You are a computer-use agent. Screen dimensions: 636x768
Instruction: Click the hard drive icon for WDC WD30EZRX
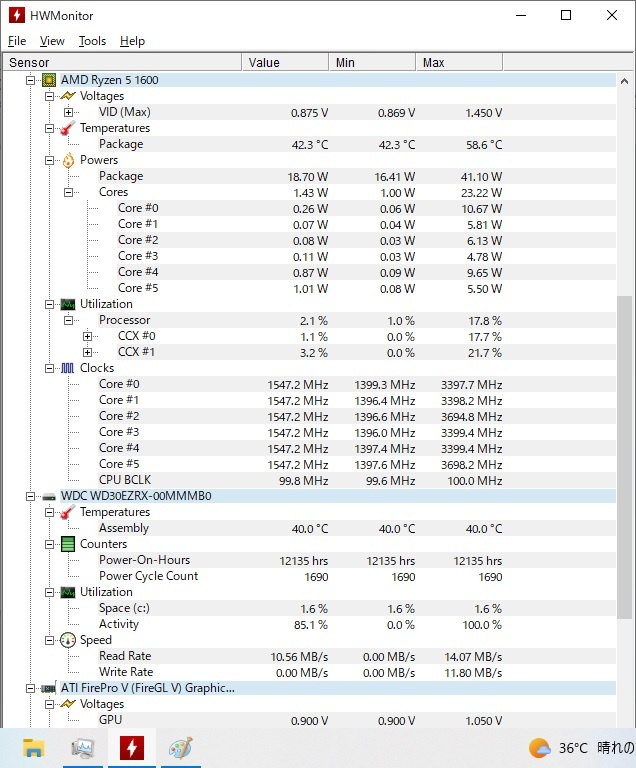(49, 497)
